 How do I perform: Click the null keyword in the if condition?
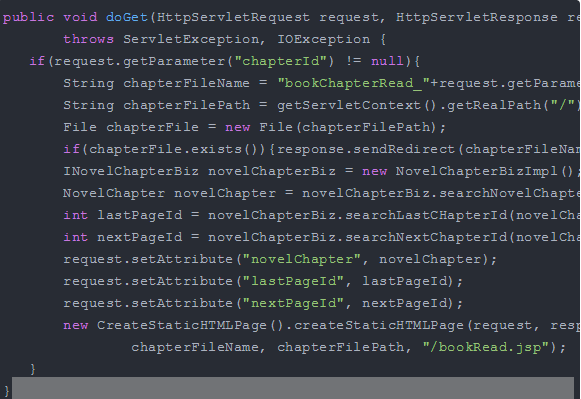pyautogui.click(x=387, y=61)
